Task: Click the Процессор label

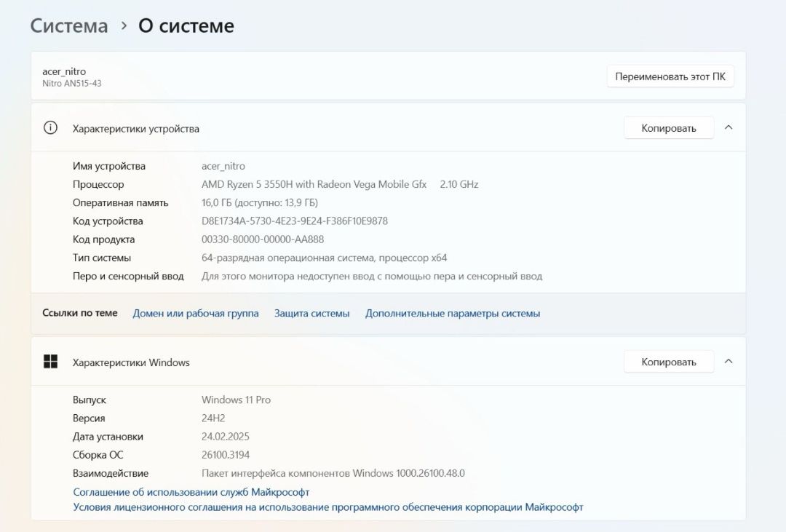Action: coord(98,184)
